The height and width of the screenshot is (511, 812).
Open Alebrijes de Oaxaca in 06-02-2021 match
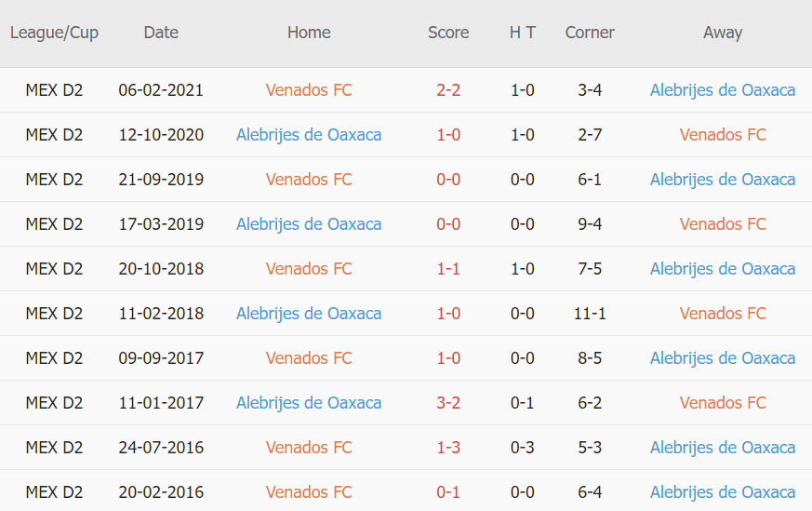point(723,90)
